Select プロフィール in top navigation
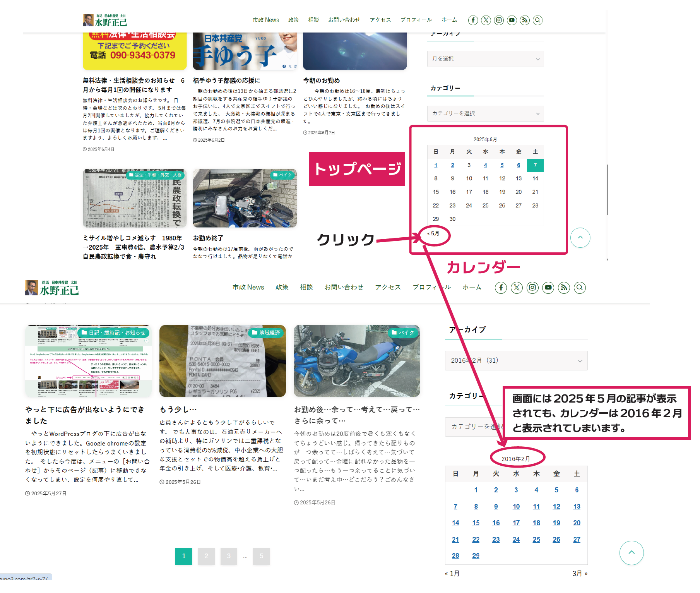700x593 pixels. [416, 20]
